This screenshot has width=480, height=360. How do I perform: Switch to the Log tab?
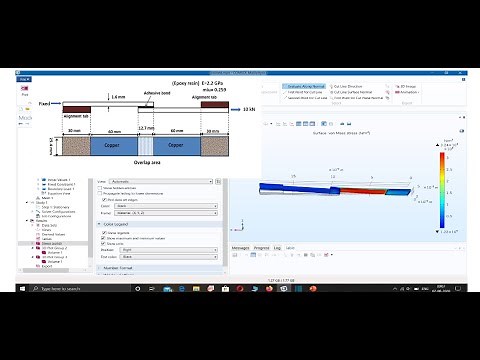[x=277, y=248]
